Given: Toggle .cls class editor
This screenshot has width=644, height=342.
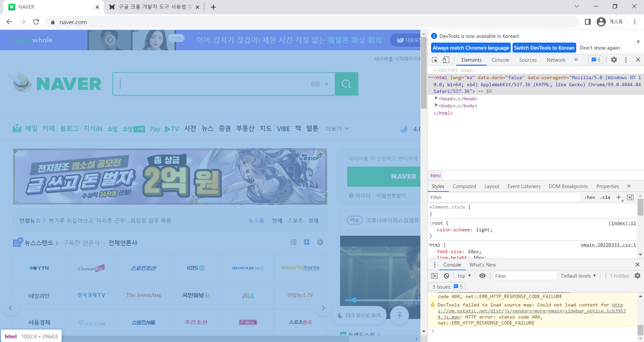Looking at the screenshot, I should tap(605, 197).
